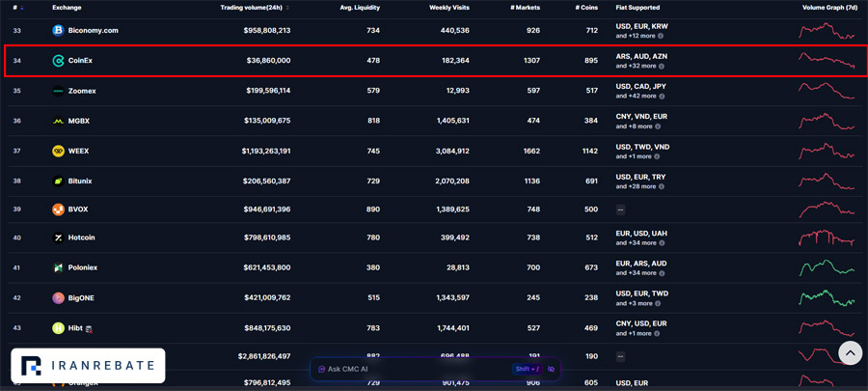Click the 'ARS, AUD, AZN' fiat text
Image resolution: width=868 pixels, height=391 pixels.
pos(641,57)
